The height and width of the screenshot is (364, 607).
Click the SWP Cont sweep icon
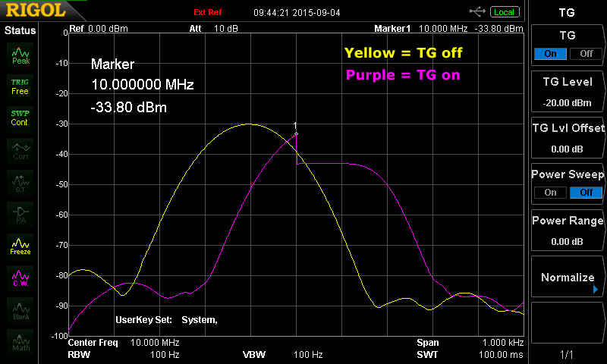(x=20, y=118)
